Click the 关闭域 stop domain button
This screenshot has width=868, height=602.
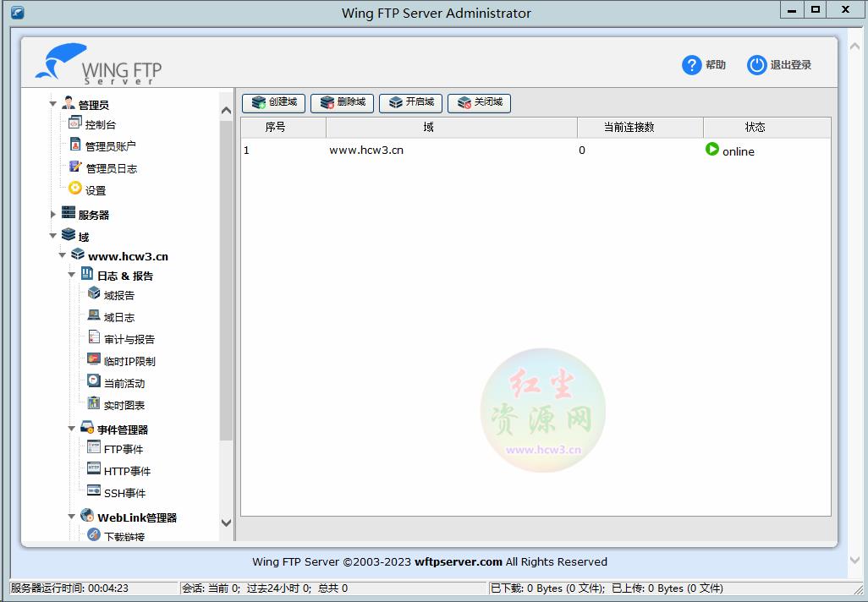(x=479, y=102)
